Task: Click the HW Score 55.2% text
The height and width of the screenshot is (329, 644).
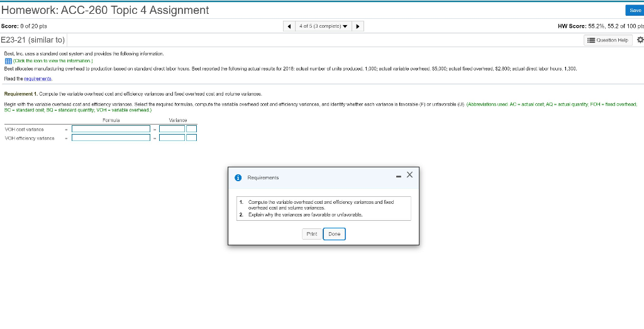Action: point(602,26)
